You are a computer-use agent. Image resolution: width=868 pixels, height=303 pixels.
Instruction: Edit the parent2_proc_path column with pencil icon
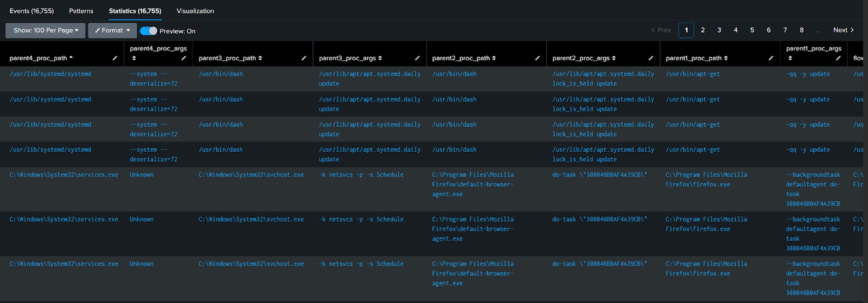(537, 58)
